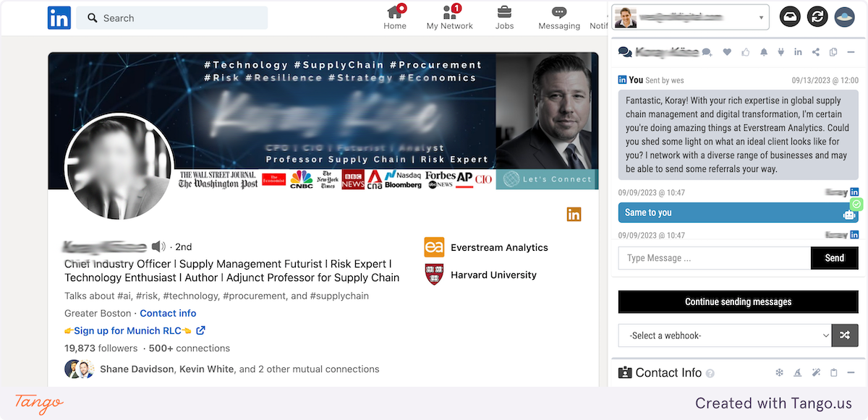Click the 500+ connections text

[x=190, y=348]
